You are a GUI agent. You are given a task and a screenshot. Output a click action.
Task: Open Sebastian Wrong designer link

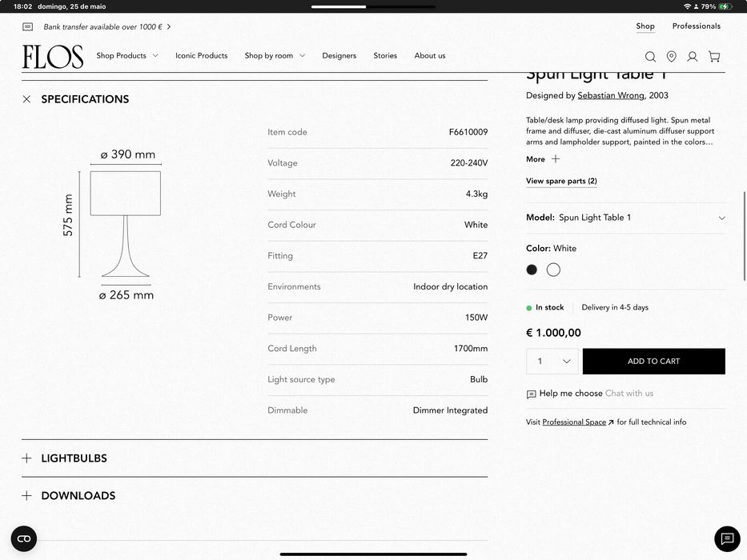click(x=612, y=96)
